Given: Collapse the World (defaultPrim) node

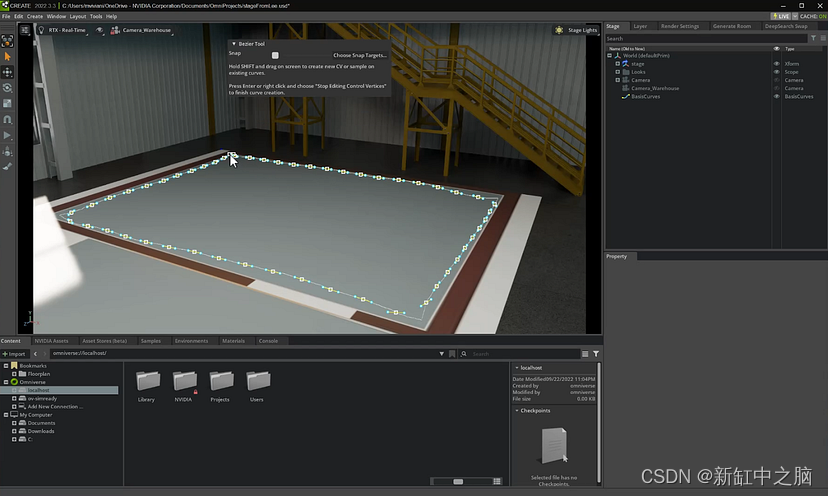Looking at the screenshot, I should pyautogui.click(x=609, y=55).
